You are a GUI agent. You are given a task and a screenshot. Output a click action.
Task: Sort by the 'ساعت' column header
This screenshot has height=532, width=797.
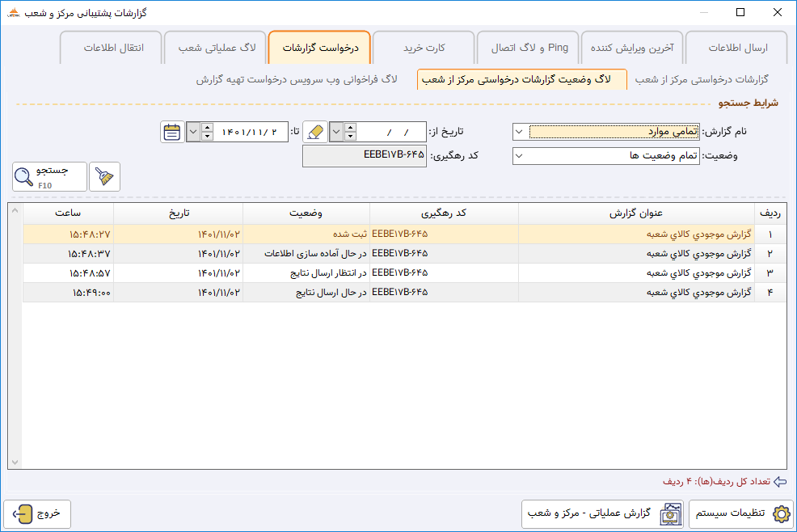tap(68, 213)
